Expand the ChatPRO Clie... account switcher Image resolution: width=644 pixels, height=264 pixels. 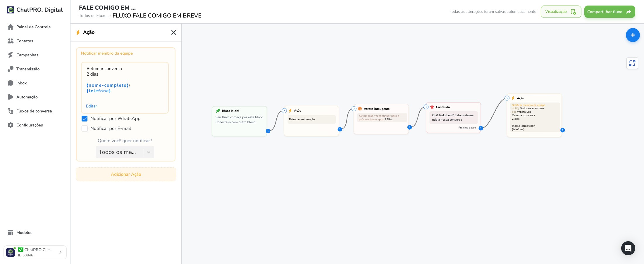coord(35,252)
